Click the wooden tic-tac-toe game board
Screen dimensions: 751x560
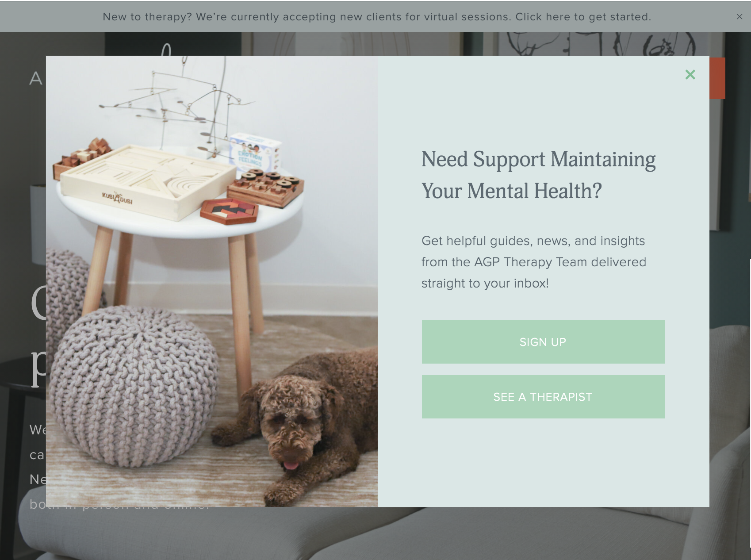coord(266,188)
